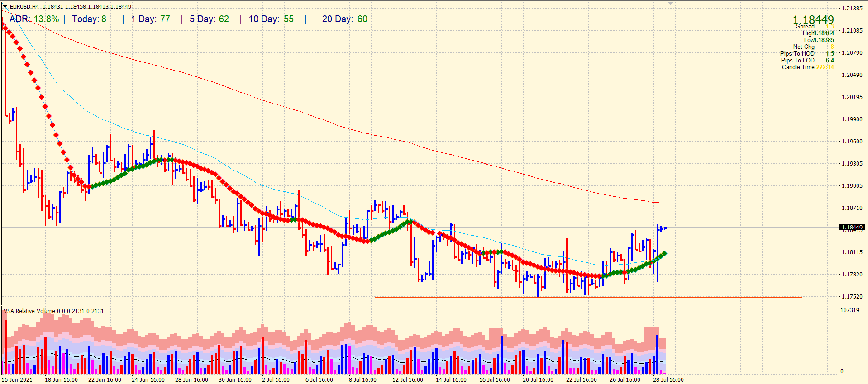
Task: Click the Pips To LOD 6.4 line
Action: coord(807,60)
